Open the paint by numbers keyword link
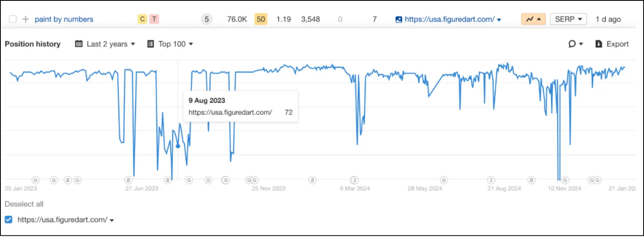The image size is (644, 237). coord(64,19)
